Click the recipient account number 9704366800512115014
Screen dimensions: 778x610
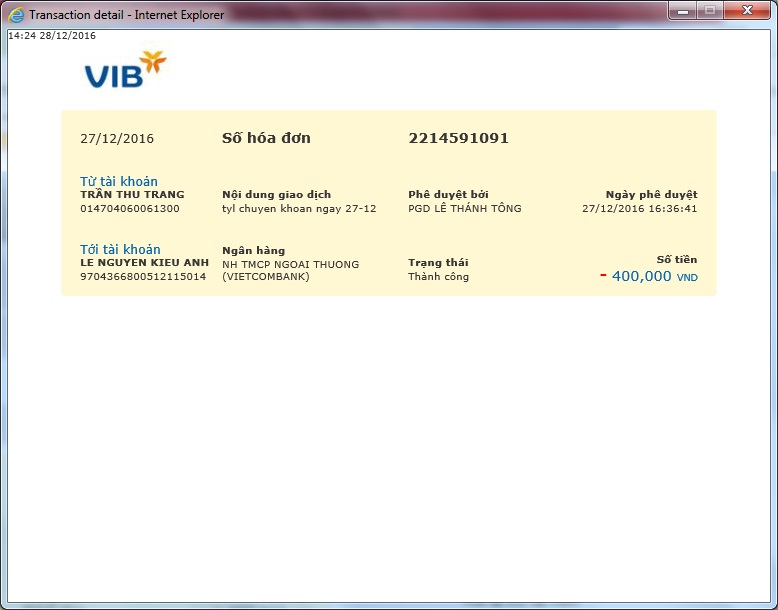click(x=143, y=276)
